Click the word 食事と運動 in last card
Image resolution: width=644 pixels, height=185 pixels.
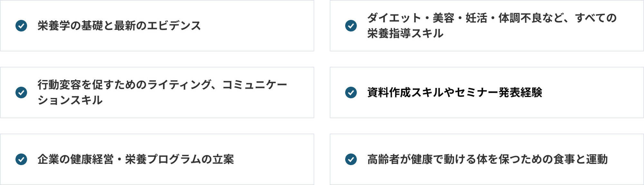(581, 159)
